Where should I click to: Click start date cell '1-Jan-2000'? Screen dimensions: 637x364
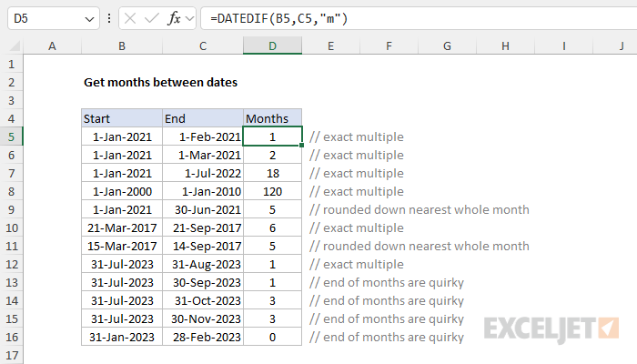(x=121, y=191)
